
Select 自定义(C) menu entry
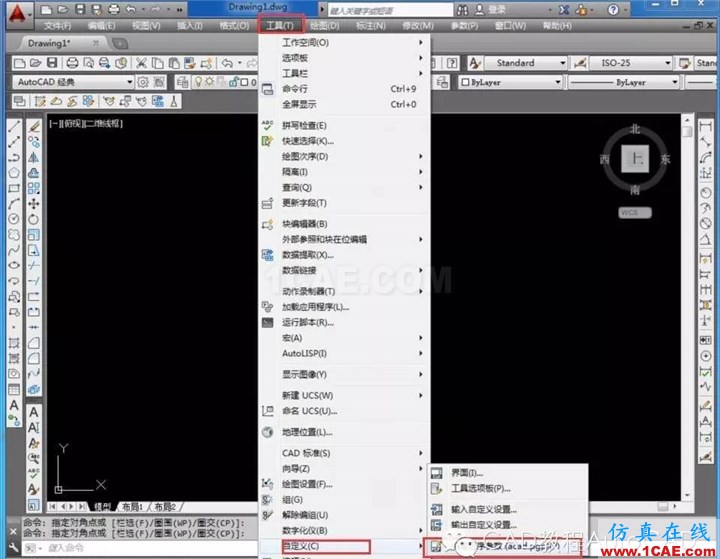[344, 546]
